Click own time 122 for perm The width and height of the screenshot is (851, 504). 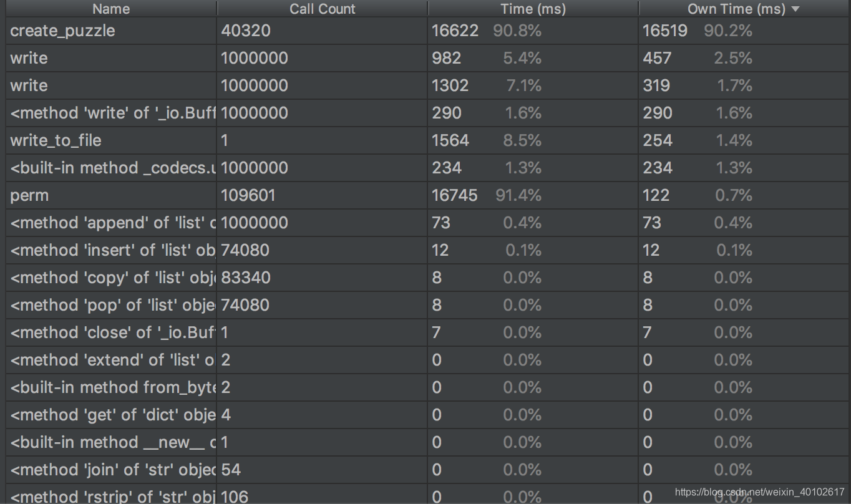tap(656, 195)
